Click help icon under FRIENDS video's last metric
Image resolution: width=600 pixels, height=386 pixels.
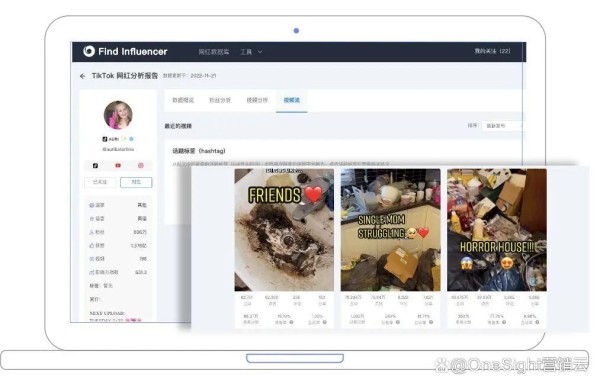tap(324, 322)
